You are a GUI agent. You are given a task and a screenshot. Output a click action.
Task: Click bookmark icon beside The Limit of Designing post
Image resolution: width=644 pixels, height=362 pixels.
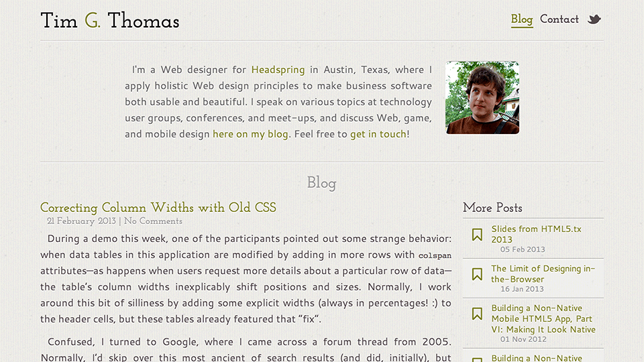(477, 274)
